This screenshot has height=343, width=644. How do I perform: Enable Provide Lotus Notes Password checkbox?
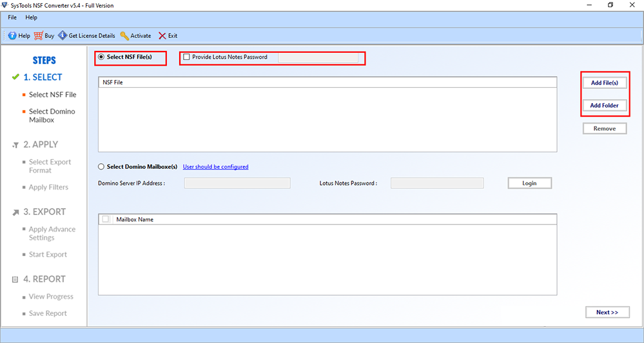point(186,57)
